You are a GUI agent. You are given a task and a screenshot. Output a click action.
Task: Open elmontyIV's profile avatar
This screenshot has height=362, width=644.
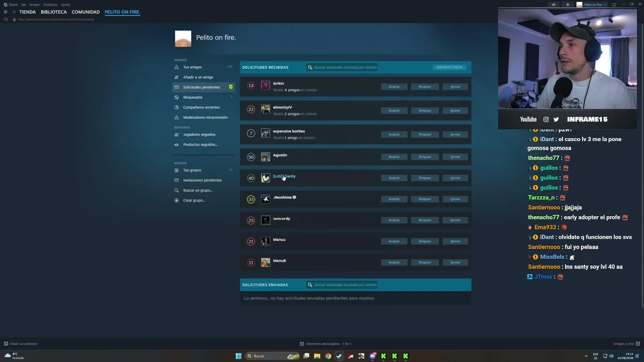point(266,109)
